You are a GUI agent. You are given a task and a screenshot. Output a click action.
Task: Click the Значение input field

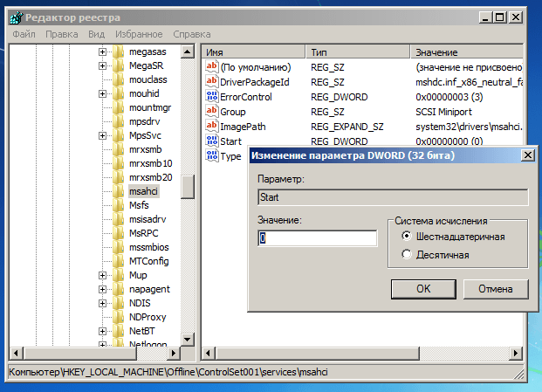pyautogui.click(x=318, y=238)
